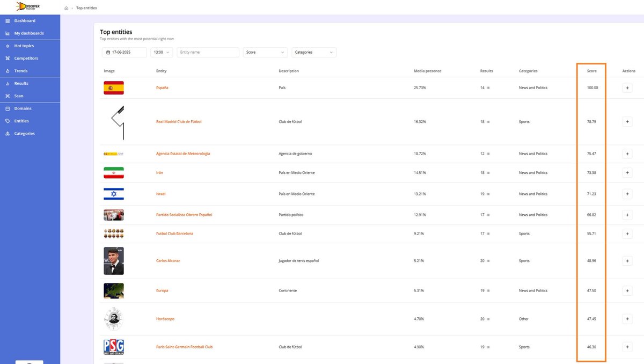Open the Israel entity link

161,194
